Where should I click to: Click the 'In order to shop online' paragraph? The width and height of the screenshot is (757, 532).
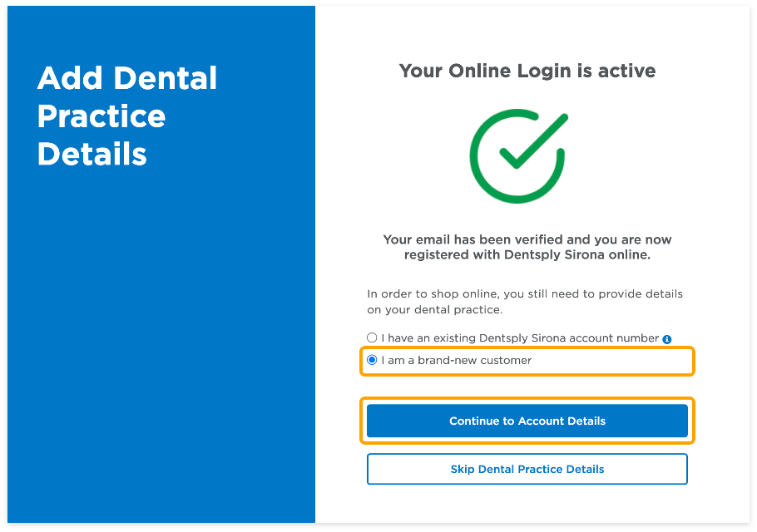pos(525,302)
